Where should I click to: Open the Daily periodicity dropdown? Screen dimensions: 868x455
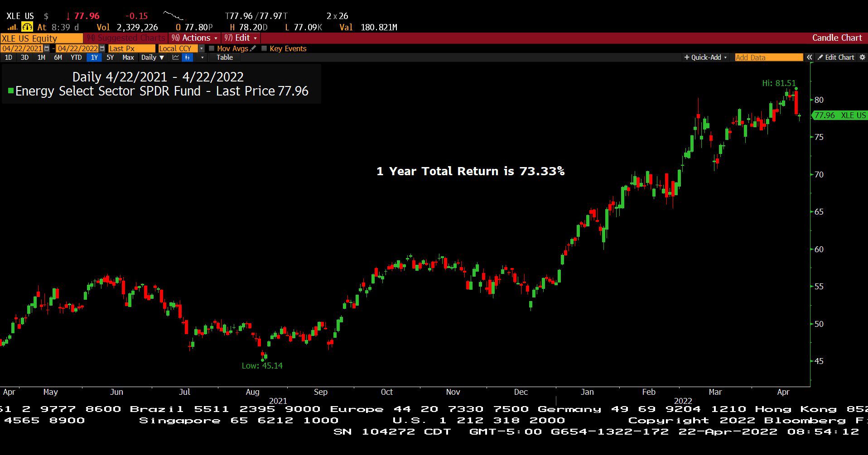pyautogui.click(x=153, y=57)
